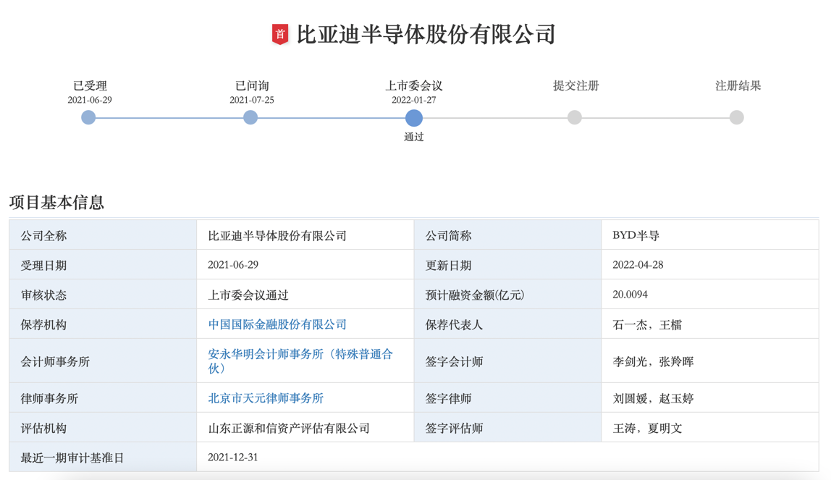
Task: Click the 通过 status text under timeline
Action: click(x=414, y=137)
